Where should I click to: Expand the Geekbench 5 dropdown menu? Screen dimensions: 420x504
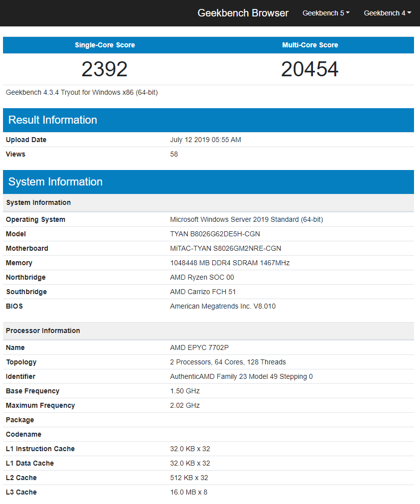coord(326,13)
